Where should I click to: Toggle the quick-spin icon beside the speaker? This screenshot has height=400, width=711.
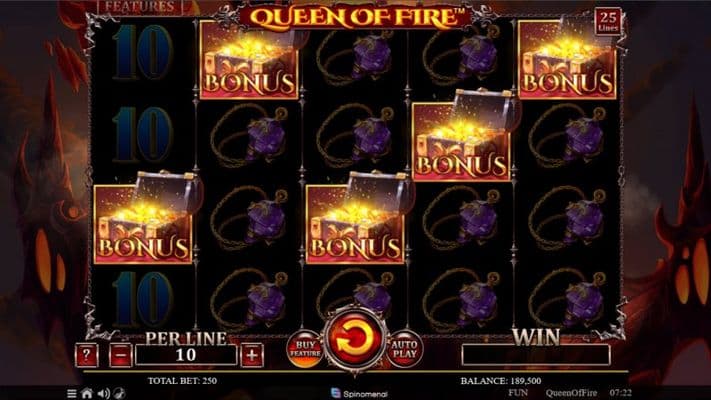click(x=119, y=393)
